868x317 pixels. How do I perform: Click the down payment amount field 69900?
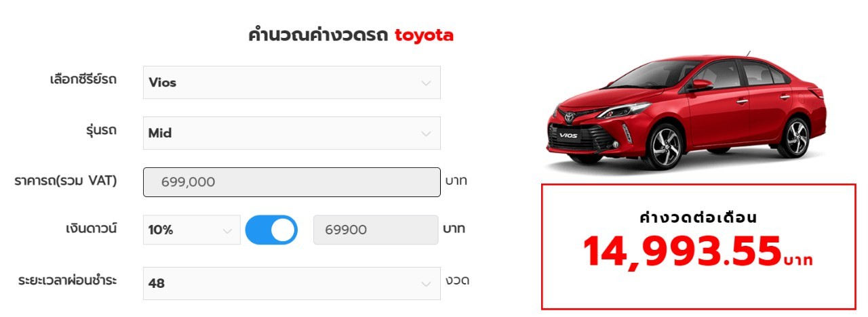pyautogui.click(x=376, y=230)
